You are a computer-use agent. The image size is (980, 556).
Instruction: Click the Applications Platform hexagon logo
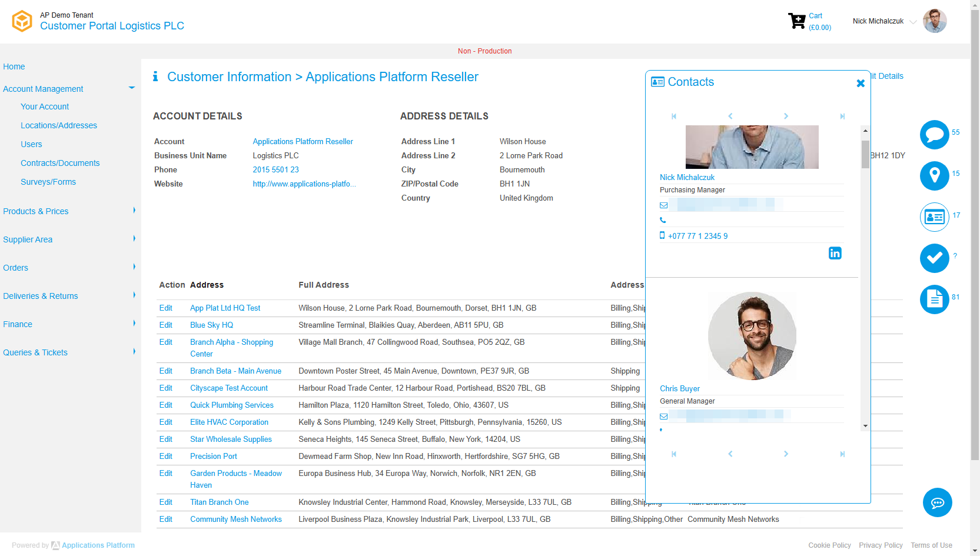(x=22, y=21)
